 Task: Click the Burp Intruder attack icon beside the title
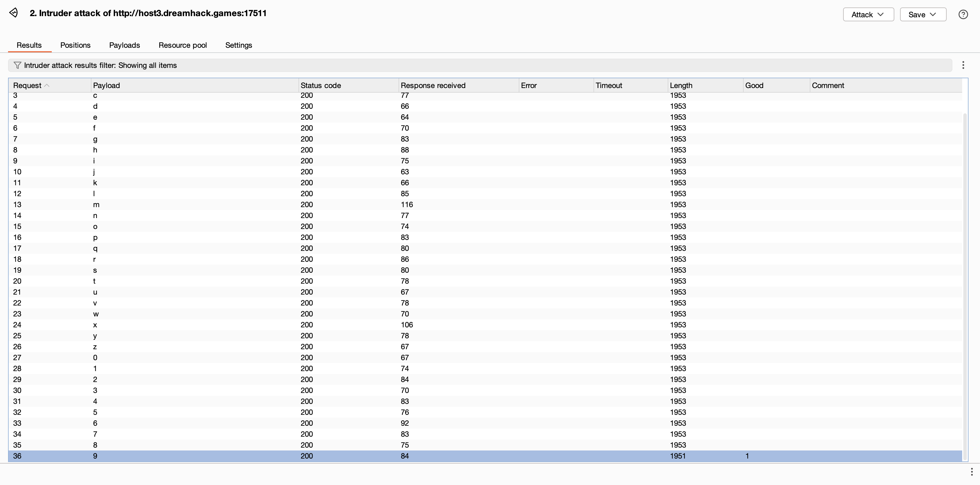(13, 13)
